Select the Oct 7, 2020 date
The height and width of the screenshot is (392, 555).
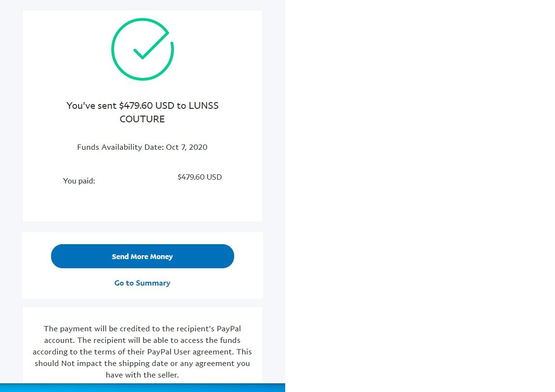[x=186, y=147]
